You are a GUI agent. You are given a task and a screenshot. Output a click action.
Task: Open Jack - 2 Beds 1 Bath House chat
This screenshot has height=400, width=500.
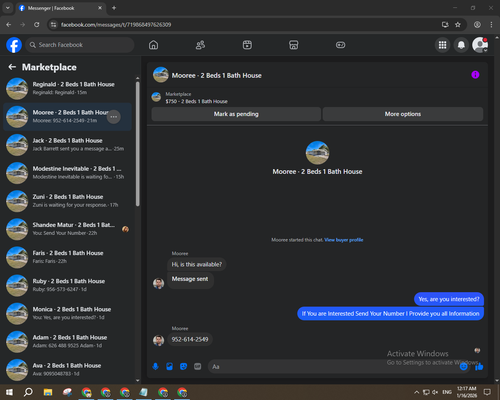pos(68,145)
